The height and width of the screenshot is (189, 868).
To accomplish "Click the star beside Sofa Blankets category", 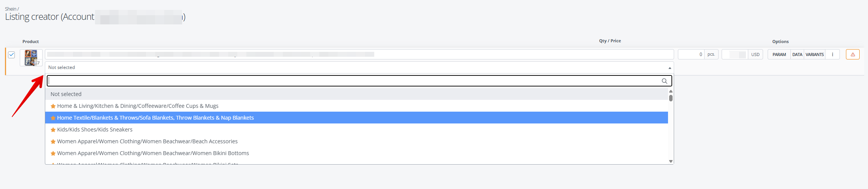I will [x=53, y=118].
